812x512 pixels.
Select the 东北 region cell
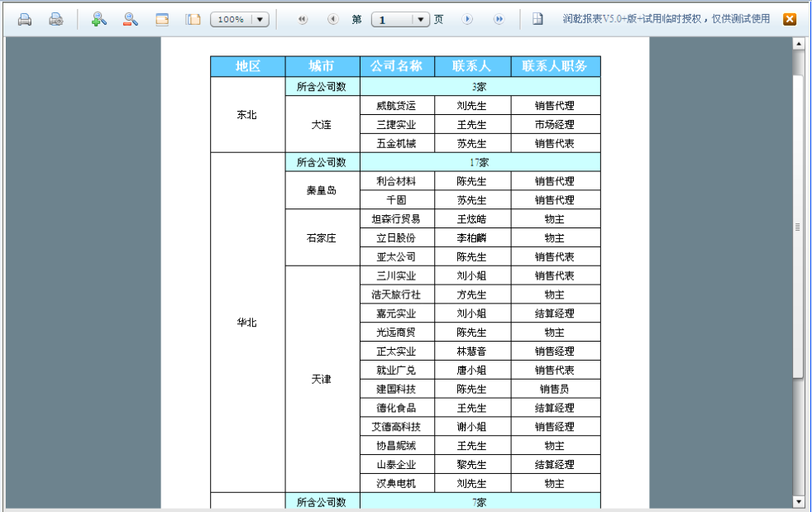coord(248,114)
